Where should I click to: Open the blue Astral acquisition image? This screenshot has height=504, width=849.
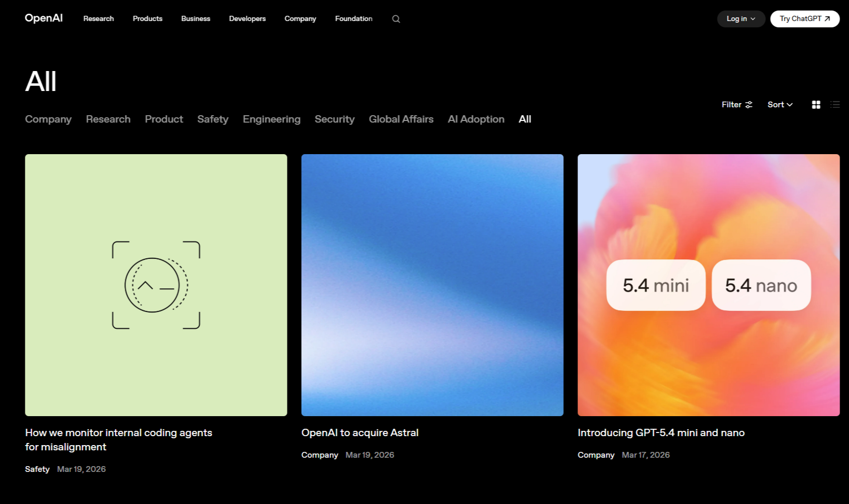(x=432, y=285)
